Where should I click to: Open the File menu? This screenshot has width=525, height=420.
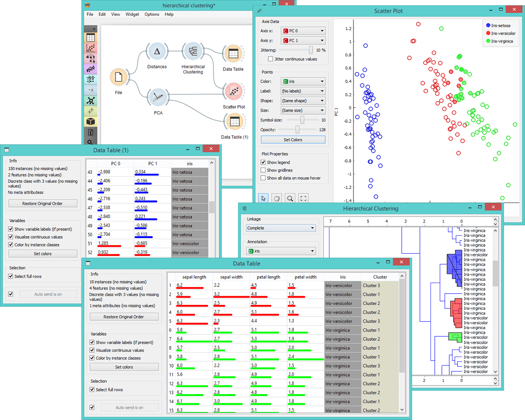click(x=90, y=14)
